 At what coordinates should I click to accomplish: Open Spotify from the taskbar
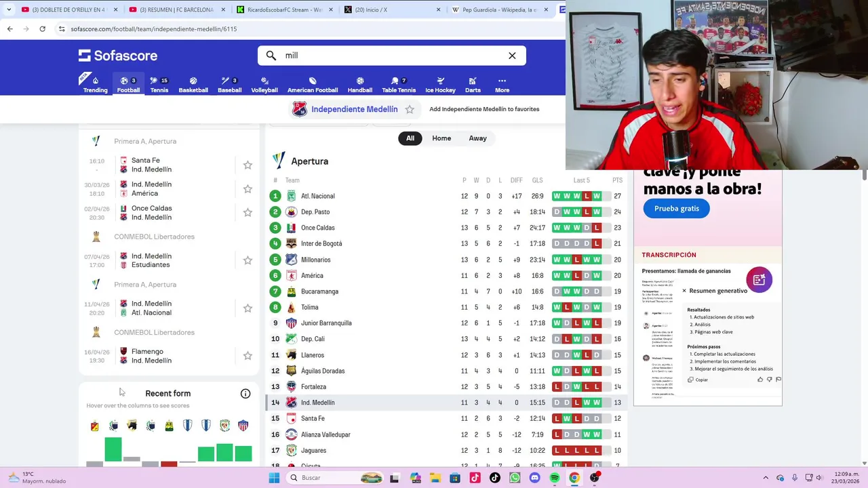(555, 478)
